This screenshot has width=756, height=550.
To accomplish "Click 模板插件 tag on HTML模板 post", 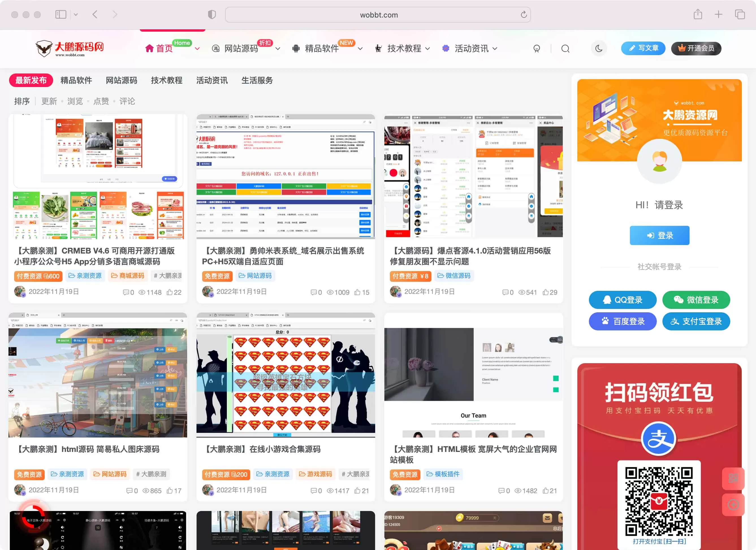I will 443,474.
